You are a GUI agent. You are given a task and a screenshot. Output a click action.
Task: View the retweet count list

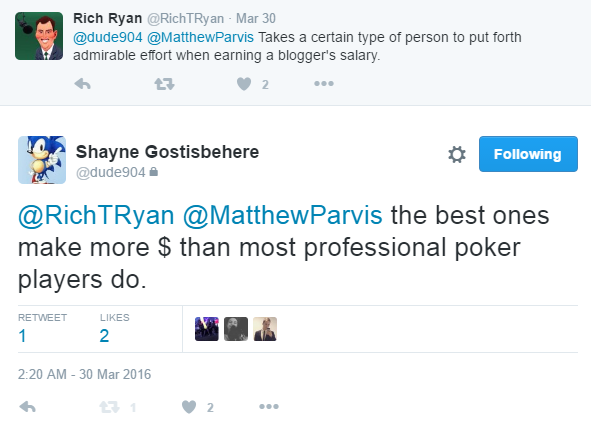pos(42,328)
